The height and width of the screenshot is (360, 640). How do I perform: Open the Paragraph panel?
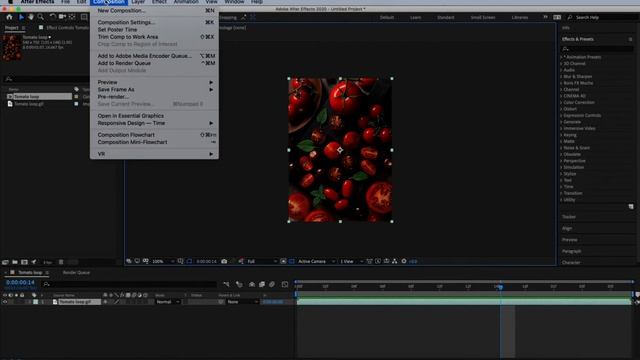click(x=571, y=251)
